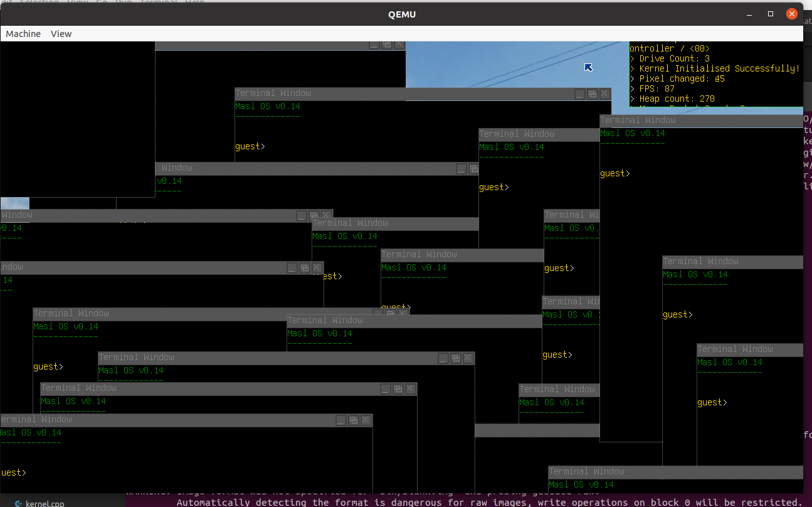Open the View menu in QEMU
Screen dimensions: 812x507
[x=61, y=34]
